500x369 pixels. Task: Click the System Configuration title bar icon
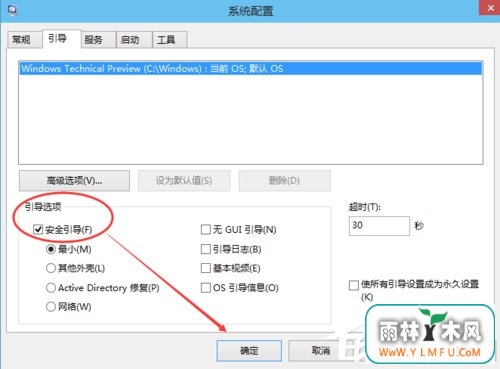[12, 10]
